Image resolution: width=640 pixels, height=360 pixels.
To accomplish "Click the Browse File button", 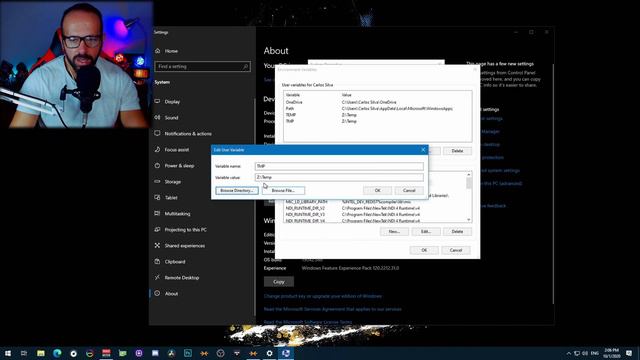I will 283,191.
